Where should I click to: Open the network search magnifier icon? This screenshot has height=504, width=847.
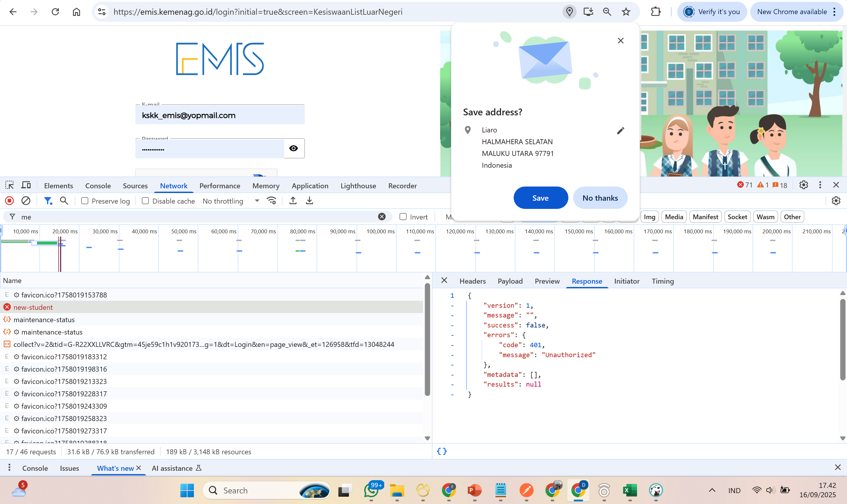click(x=64, y=201)
